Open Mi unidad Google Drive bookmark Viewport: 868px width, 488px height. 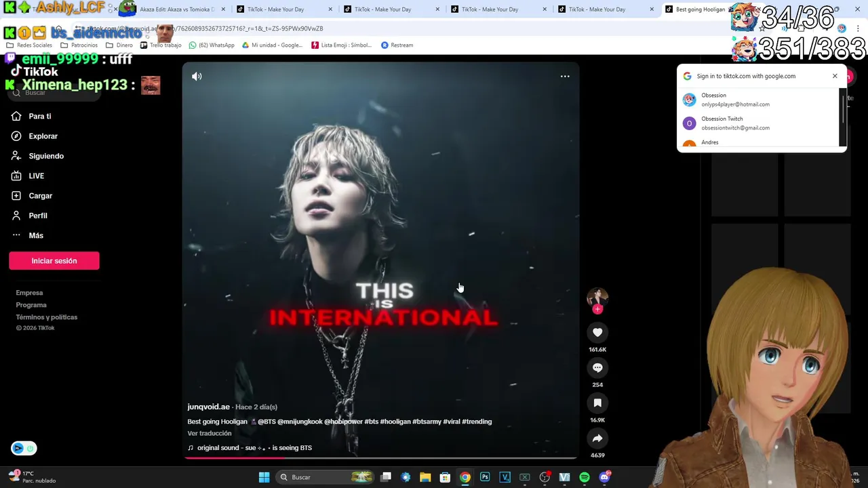pyautogui.click(x=272, y=45)
